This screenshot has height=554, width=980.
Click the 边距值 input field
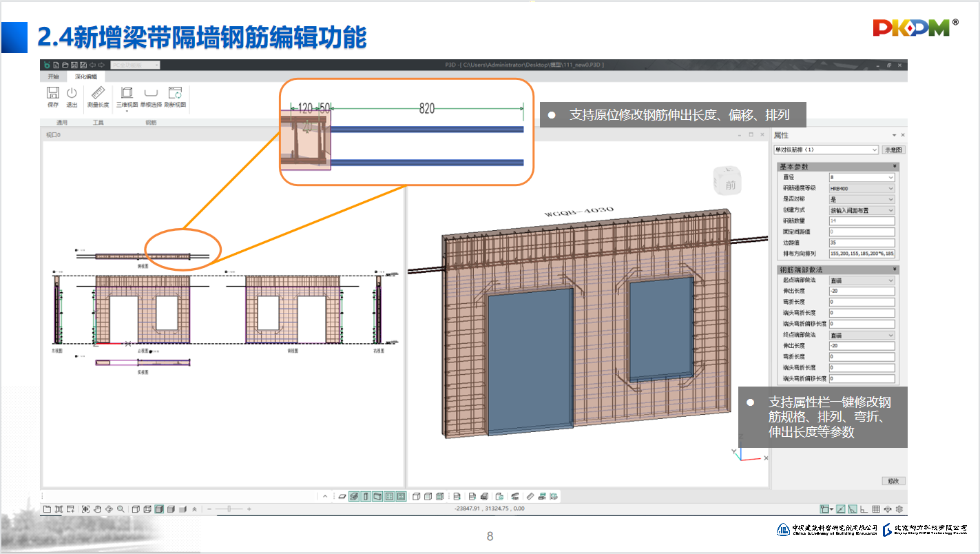click(862, 243)
